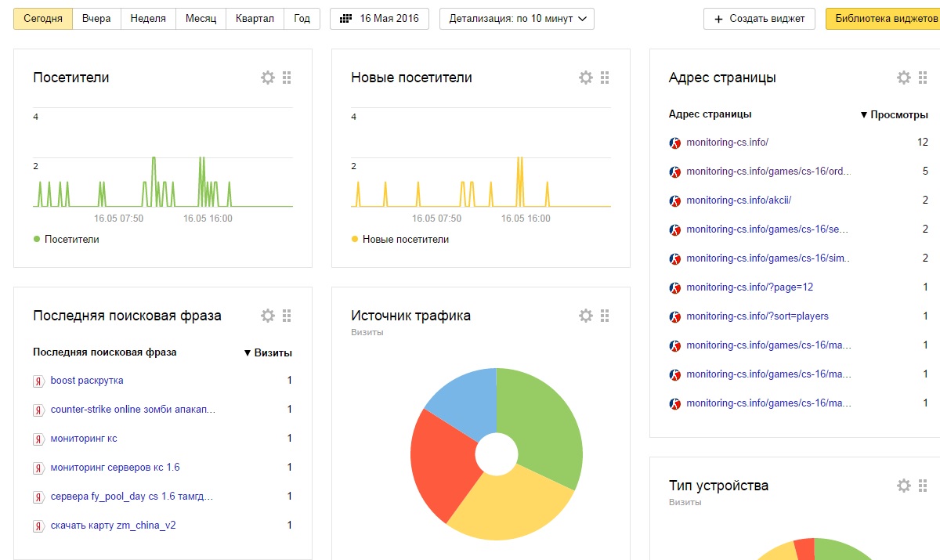The width and height of the screenshot is (940, 560).
Task: Open settings gear of Тип устройства widget
Action: pyautogui.click(x=904, y=486)
